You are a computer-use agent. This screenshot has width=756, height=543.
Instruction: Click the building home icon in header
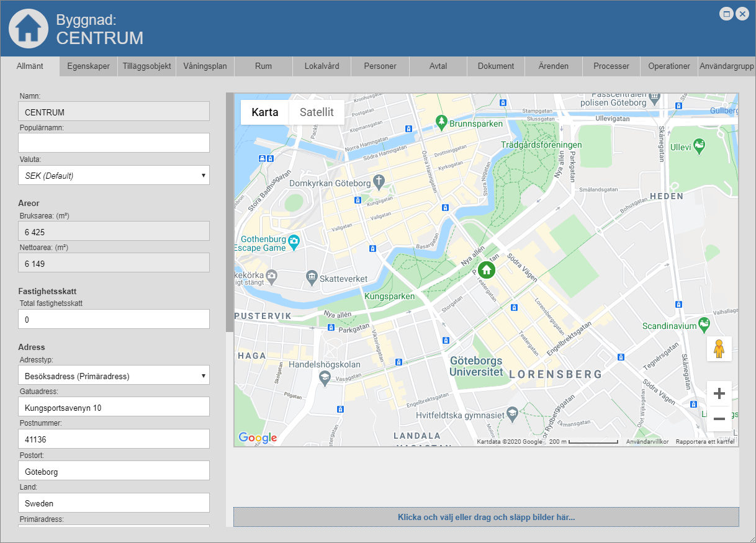point(28,29)
